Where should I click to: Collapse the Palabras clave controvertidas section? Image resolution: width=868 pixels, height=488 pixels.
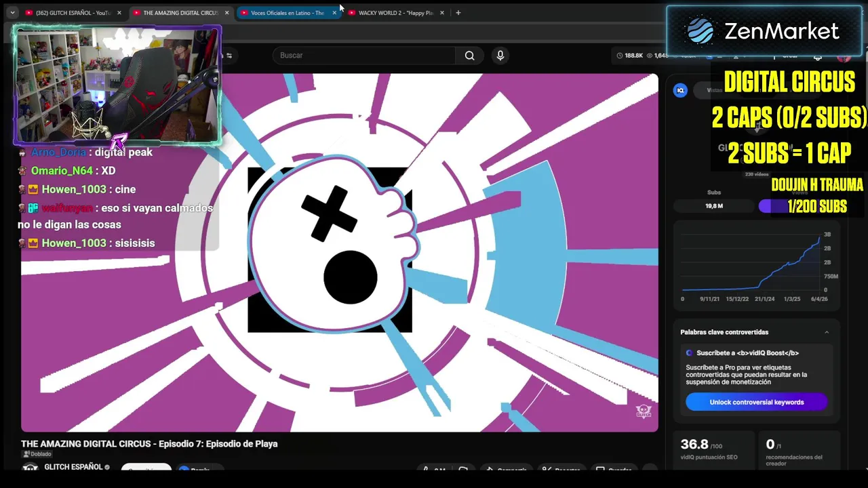tap(827, 332)
